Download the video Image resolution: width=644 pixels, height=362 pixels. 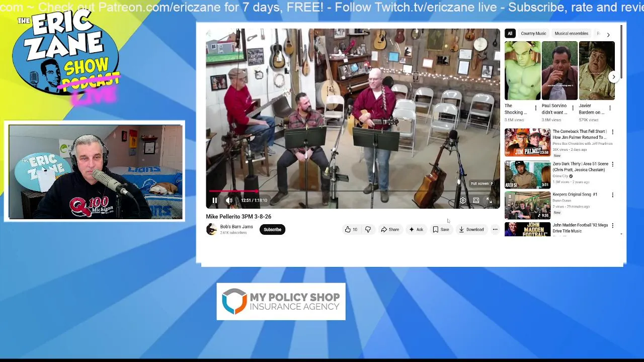[471, 229]
